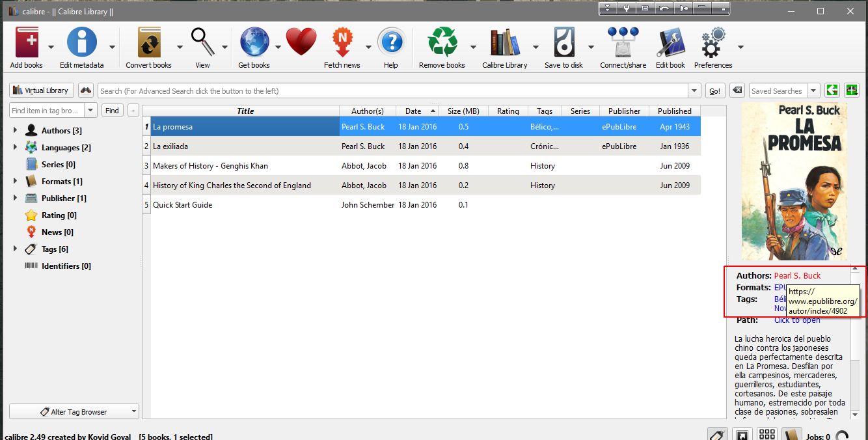Open search history dropdown arrow

(x=694, y=91)
